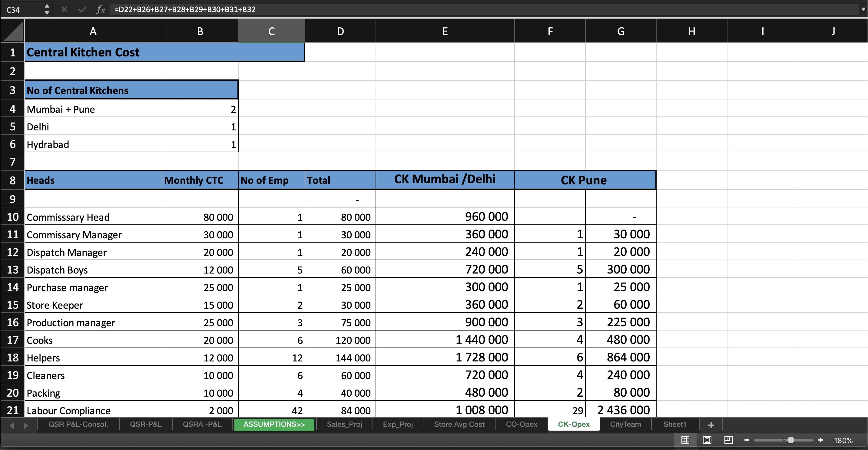Click the zoom in plus icon

[x=820, y=440]
